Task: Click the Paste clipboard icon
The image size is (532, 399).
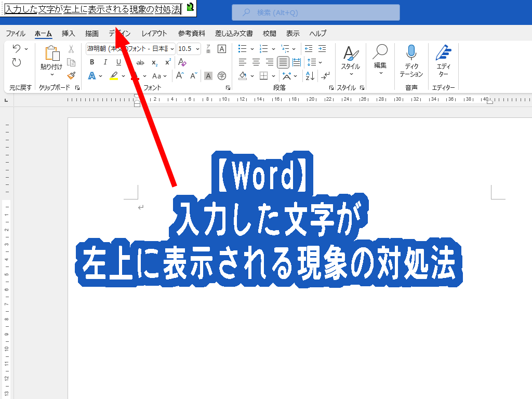Action: tap(51, 54)
